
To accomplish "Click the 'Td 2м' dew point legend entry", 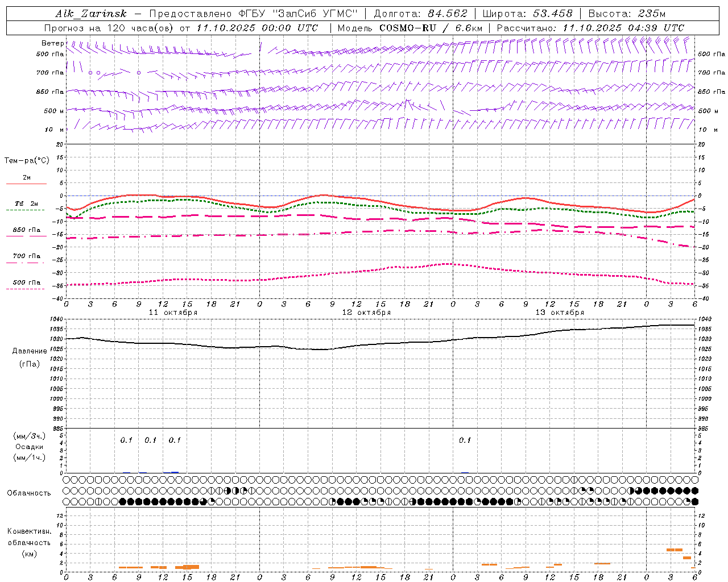I will [26, 203].
